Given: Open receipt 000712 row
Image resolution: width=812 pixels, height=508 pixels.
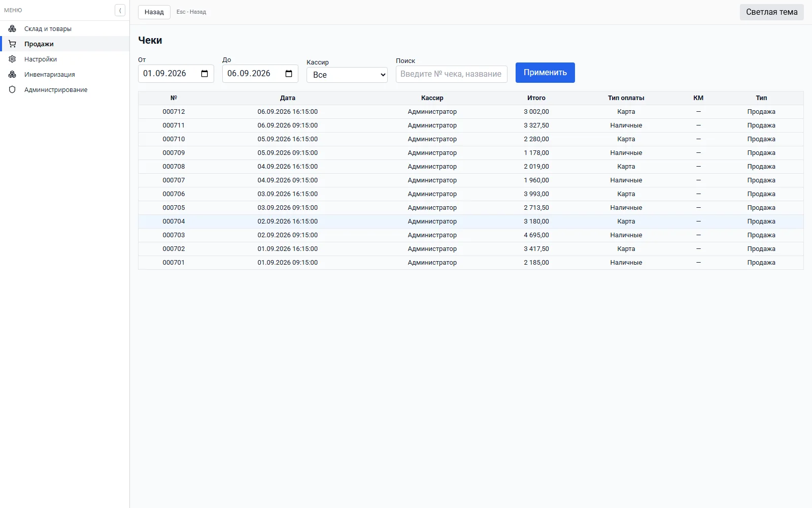Looking at the screenshot, I should coord(471,112).
